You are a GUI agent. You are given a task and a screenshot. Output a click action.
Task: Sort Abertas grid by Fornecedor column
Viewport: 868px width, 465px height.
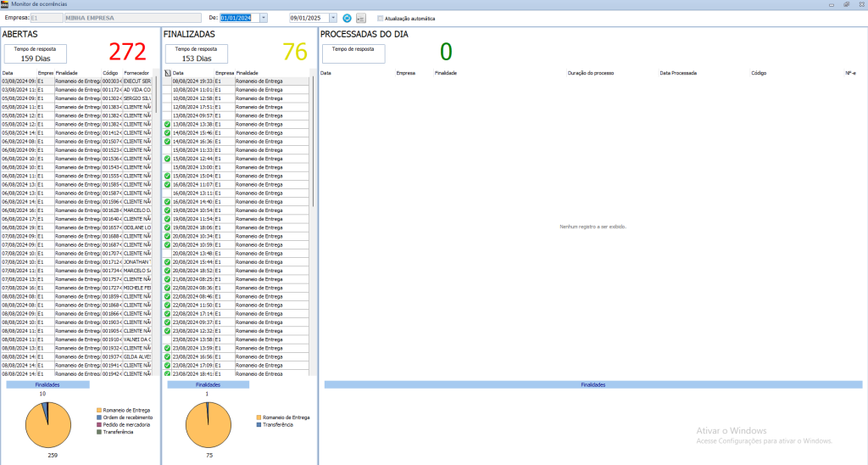[x=136, y=73]
